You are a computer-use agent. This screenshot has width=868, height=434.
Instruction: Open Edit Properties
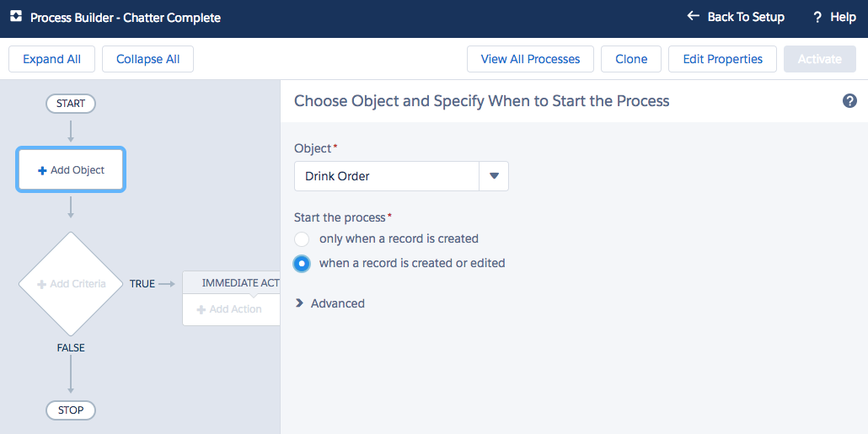(722, 59)
